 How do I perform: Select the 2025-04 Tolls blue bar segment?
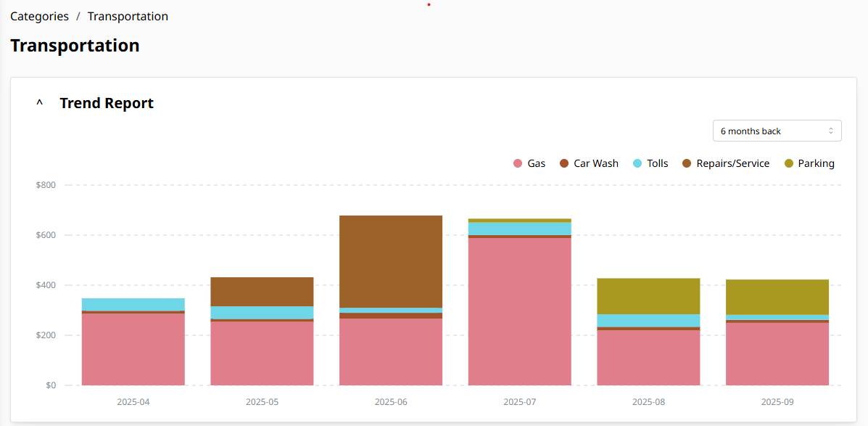[x=133, y=305]
